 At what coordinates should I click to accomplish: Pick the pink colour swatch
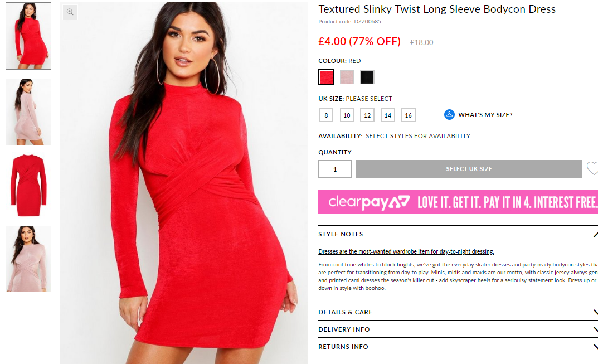[x=347, y=77]
